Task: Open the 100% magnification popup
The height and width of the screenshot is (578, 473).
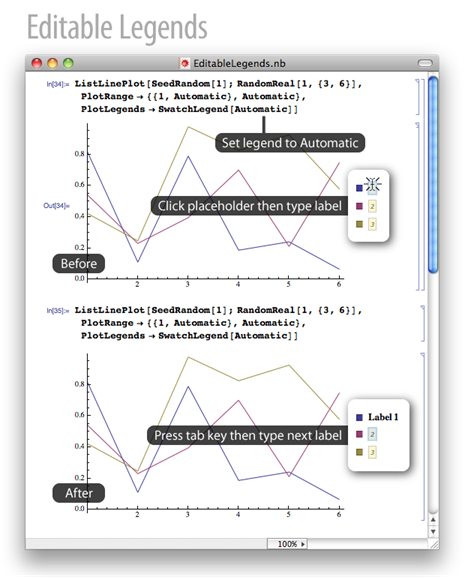Action: pyautogui.click(x=287, y=544)
